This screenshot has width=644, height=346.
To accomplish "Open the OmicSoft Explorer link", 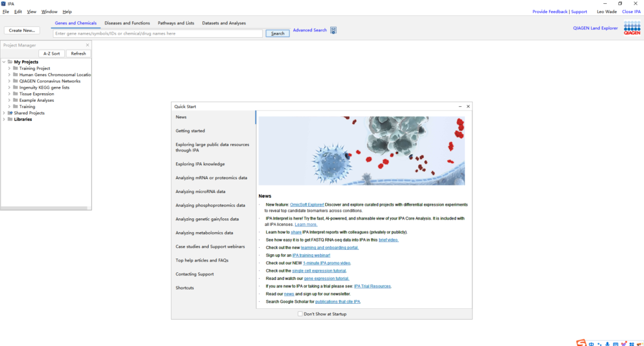I will [307, 204].
